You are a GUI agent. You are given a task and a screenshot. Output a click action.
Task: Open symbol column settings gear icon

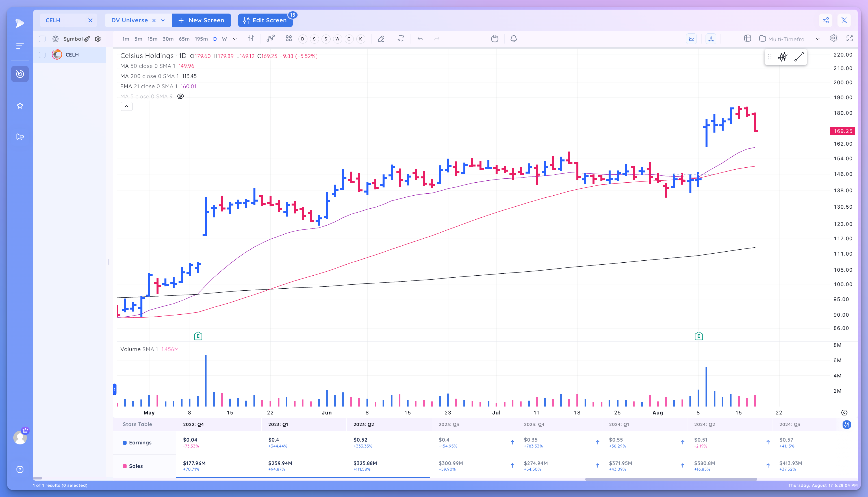[x=98, y=39]
